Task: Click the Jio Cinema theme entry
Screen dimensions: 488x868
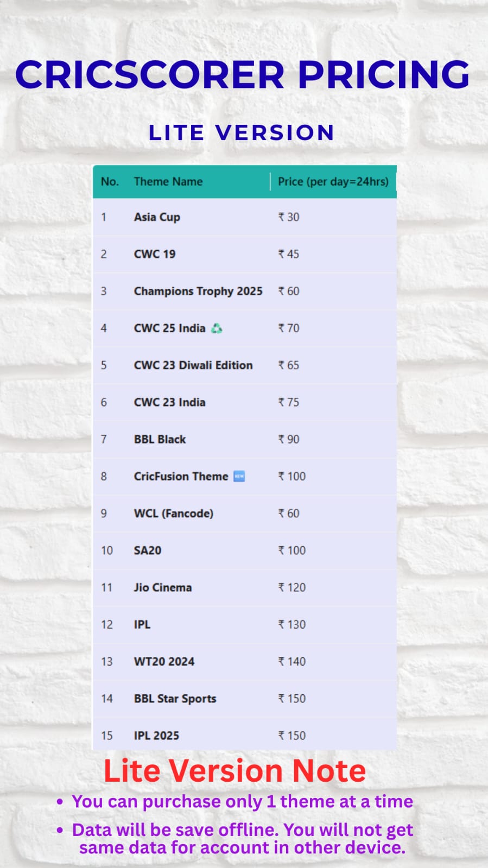Action: [162, 588]
